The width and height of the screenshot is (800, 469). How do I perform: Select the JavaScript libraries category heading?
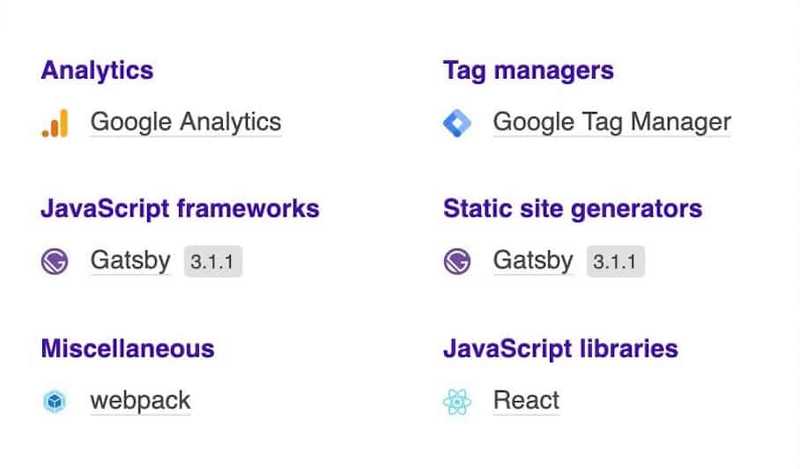(x=560, y=349)
